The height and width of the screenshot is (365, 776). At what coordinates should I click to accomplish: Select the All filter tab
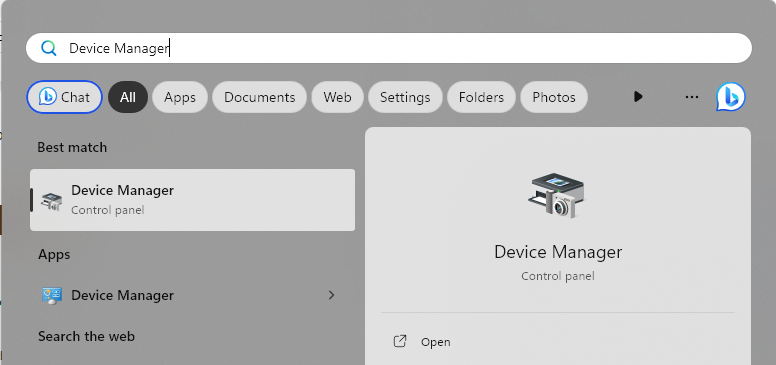click(x=128, y=97)
